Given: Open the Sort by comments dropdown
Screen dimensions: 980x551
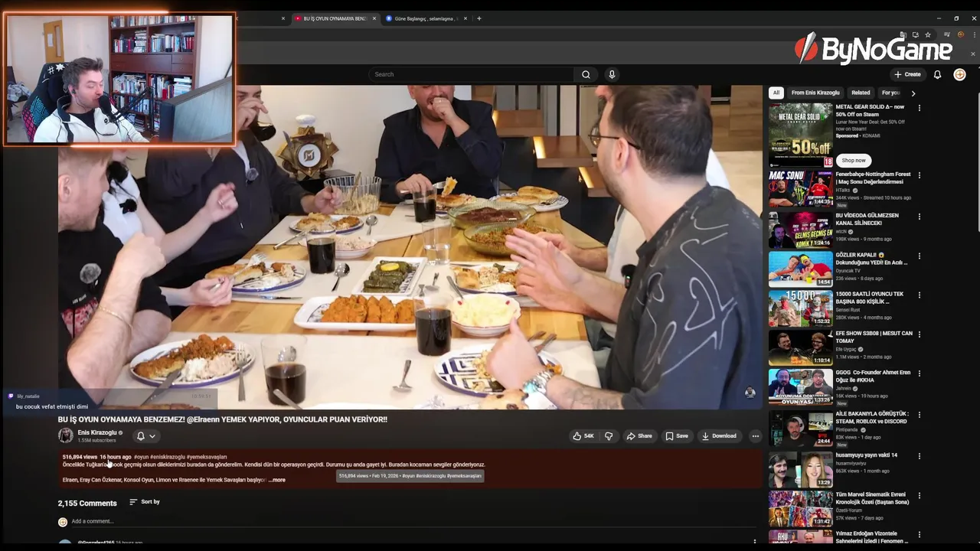Looking at the screenshot, I should (145, 502).
